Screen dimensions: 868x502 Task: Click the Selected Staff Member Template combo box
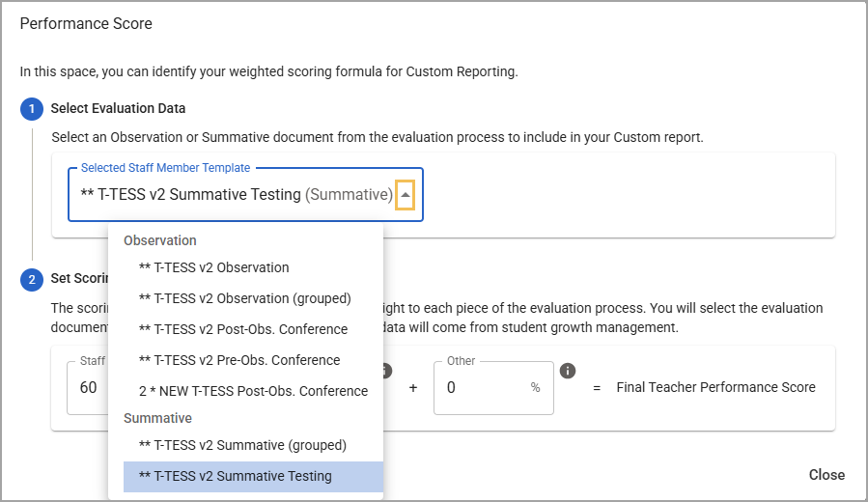click(x=246, y=195)
